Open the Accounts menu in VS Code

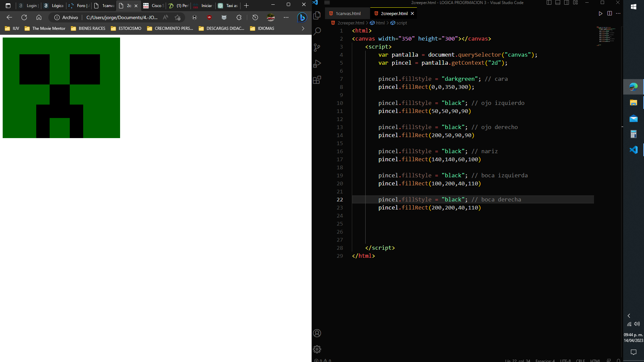[317, 333]
